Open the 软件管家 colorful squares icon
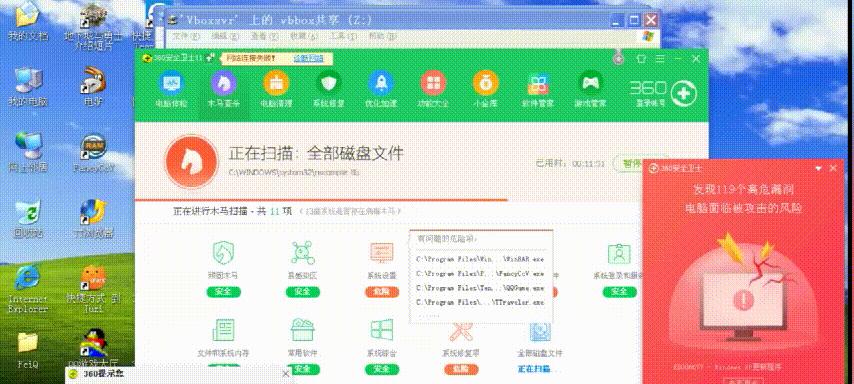854x384 pixels. (x=538, y=83)
